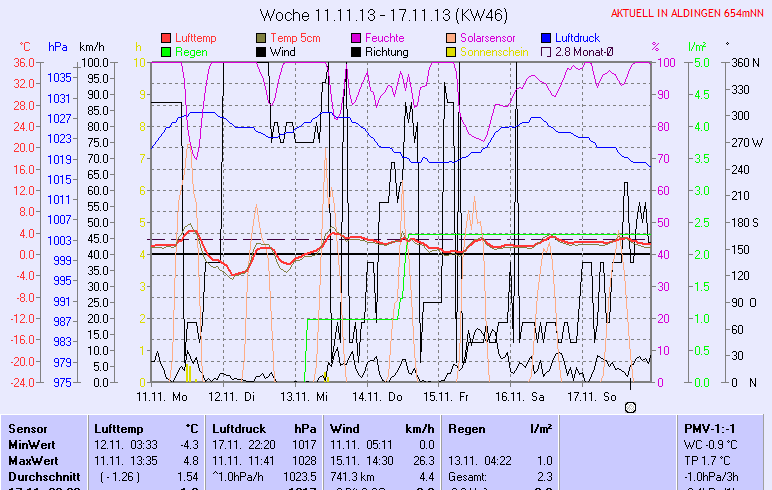The height and width of the screenshot is (490, 772).
Task: Open the AKTUELL IN ALDINGEN link
Action: coord(688,13)
